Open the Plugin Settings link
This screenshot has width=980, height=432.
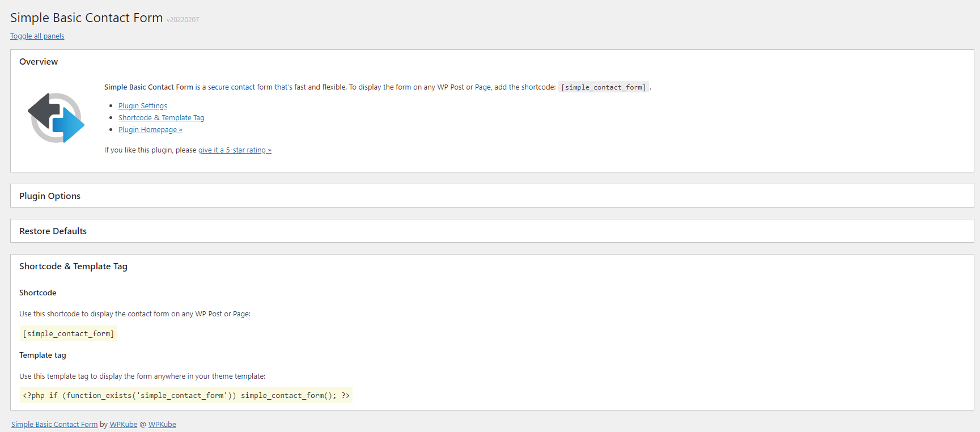tap(143, 106)
